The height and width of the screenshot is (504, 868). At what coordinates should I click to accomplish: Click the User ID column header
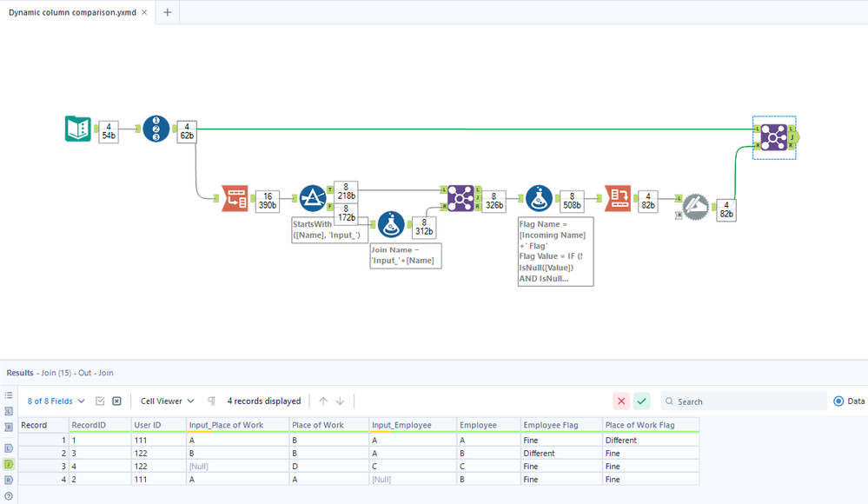158,425
